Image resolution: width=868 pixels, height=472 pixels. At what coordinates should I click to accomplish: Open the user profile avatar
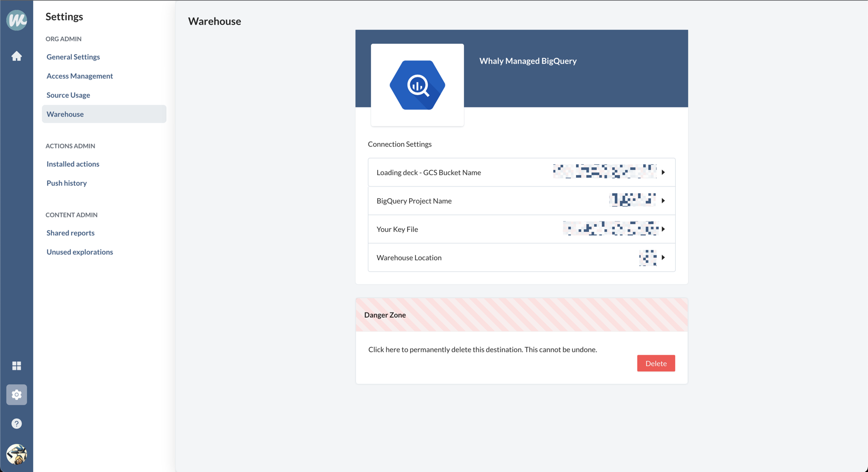click(x=17, y=454)
